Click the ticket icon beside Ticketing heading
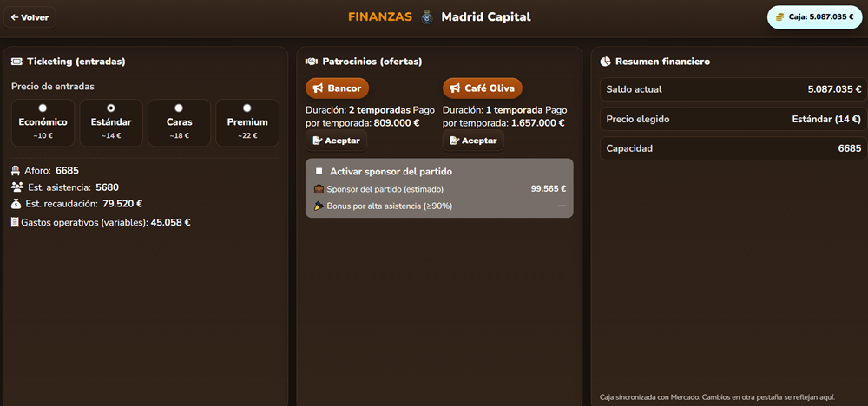868x406 pixels. [16, 62]
